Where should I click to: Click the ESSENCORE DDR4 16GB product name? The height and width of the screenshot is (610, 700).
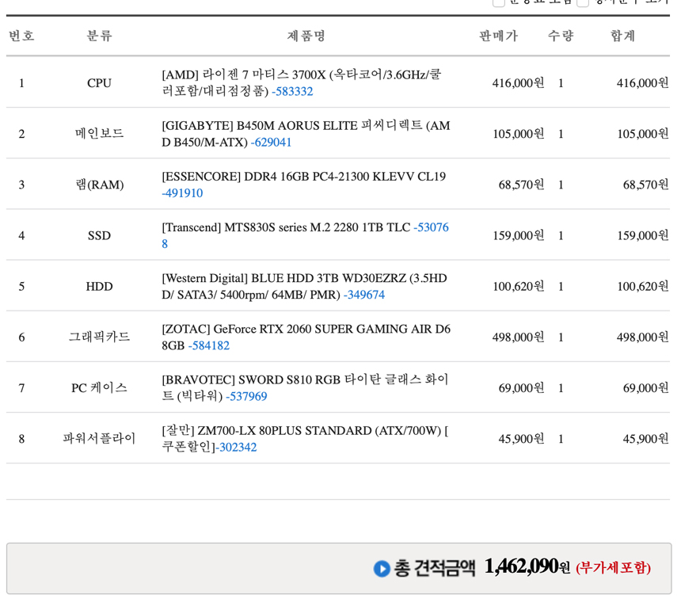[x=303, y=177]
